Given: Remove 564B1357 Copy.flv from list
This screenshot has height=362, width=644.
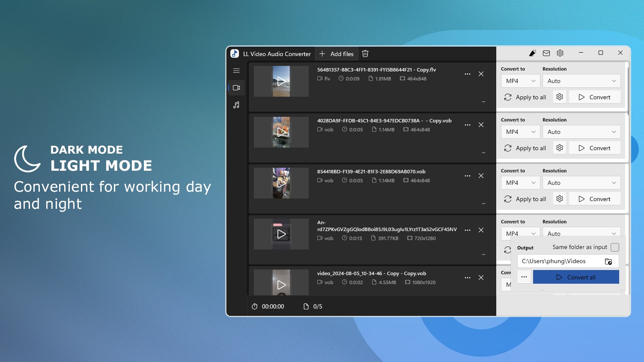Looking at the screenshot, I should point(481,74).
